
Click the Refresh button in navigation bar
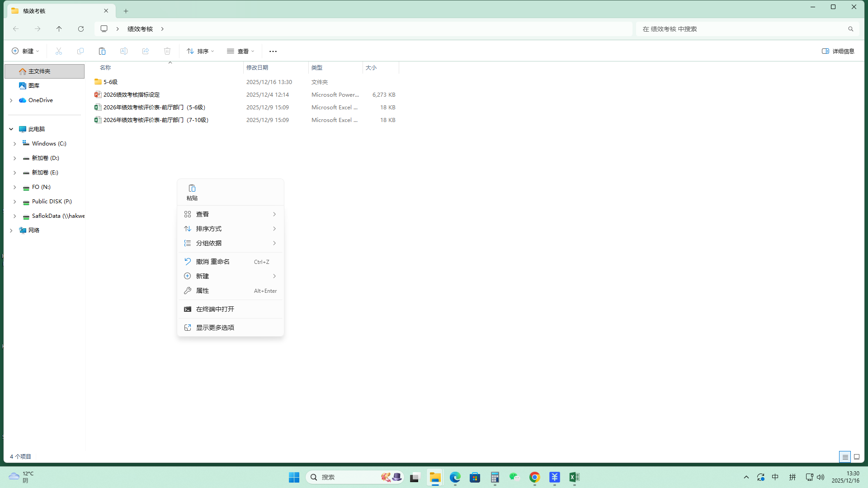tap(81, 29)
